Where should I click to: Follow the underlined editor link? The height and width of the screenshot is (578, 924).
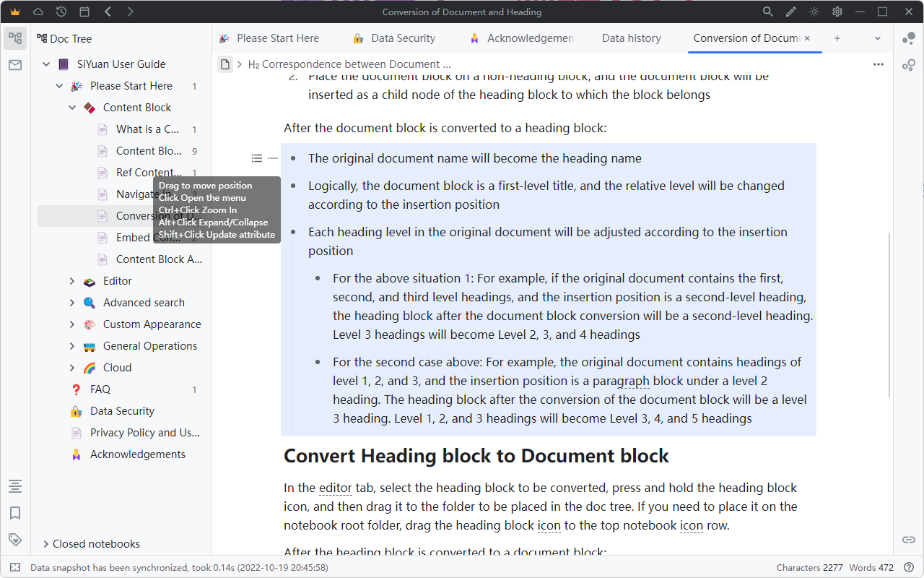[x=335, y=488]
